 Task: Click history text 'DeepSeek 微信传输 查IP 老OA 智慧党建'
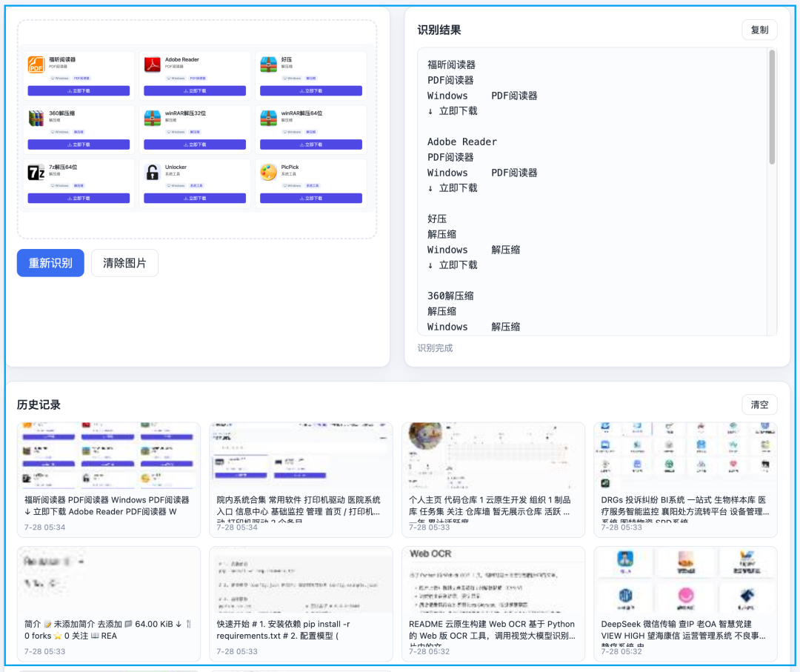[676, 624]
